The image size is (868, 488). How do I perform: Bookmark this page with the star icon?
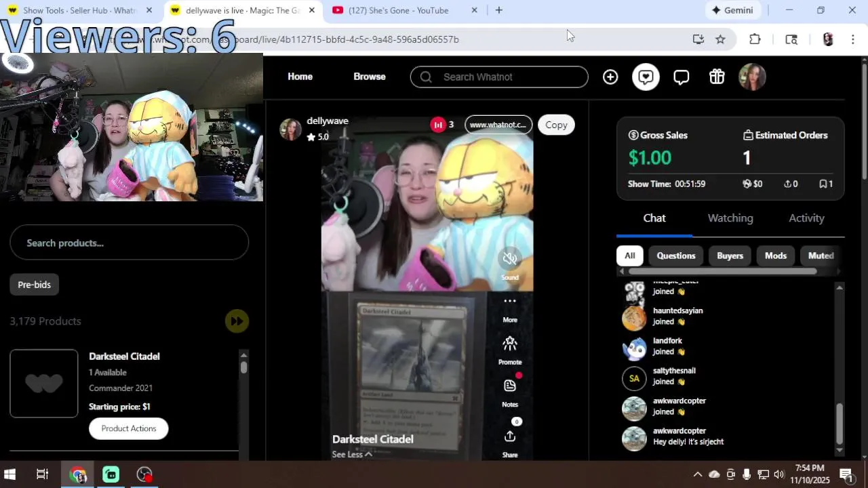(x=720, y=39)
